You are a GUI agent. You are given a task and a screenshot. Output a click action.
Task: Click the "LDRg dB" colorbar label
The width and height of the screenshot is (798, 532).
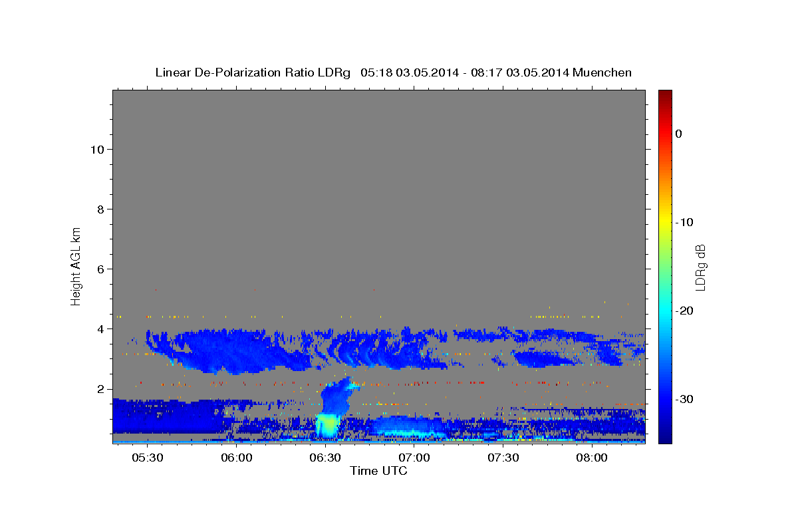pyautogui.click(x=700, y=267)
